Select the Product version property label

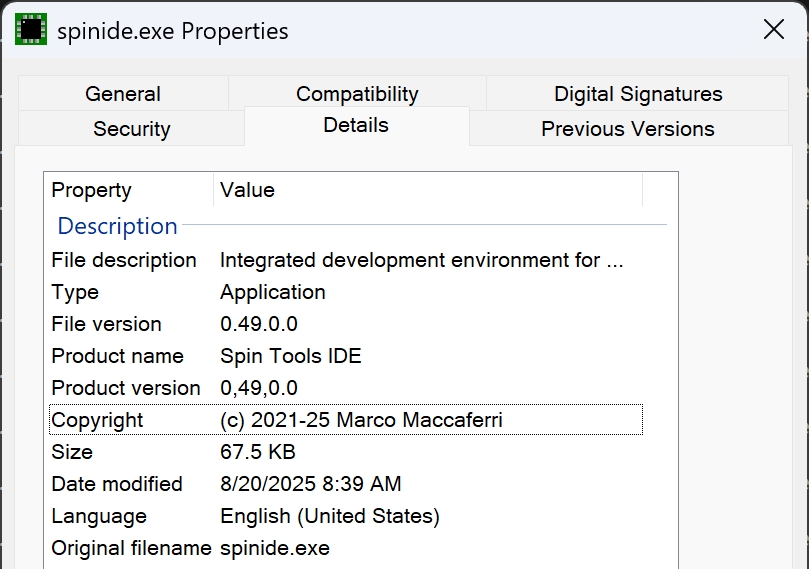125,388
